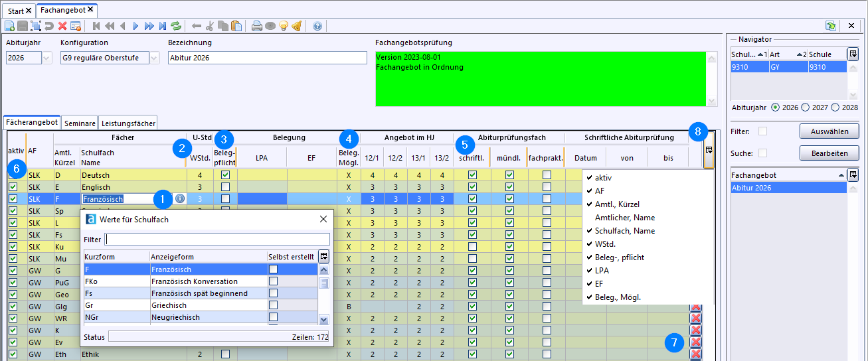The image size is (868, 361).
Task: Enable the Suche checkbox in the Navigator
Action: coord(762,153)
